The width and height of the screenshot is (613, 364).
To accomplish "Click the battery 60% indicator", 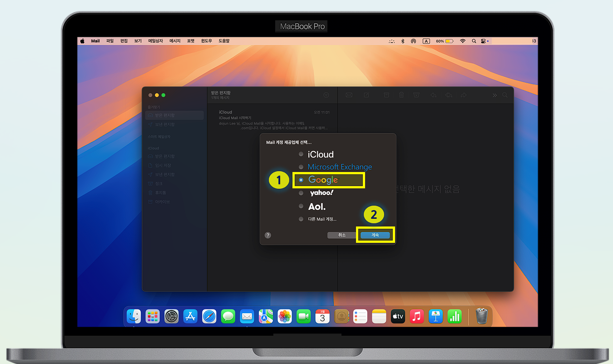I will click(x=445, y=41).
